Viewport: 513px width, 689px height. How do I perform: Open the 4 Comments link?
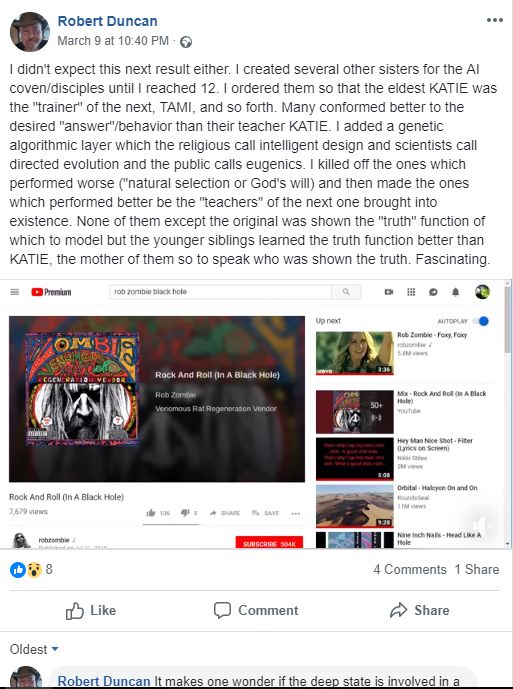click(x=410, y=569)
